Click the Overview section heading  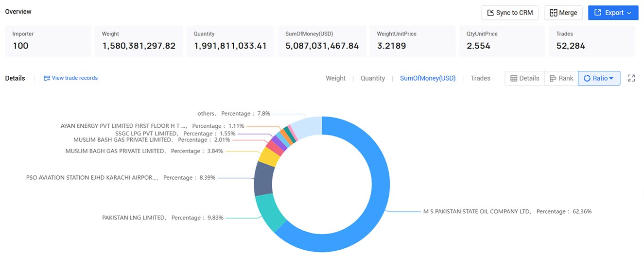18,11
